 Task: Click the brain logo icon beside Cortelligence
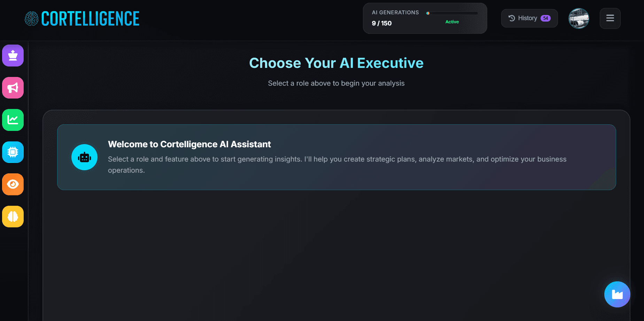click(x=31, y=19)
